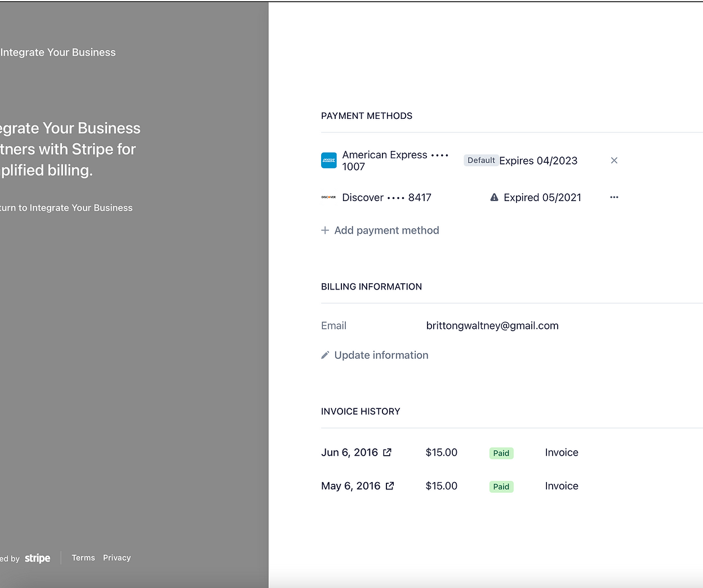Click the American Express card logo
Screen dimensions: 703x588
(x=329, y=161)
